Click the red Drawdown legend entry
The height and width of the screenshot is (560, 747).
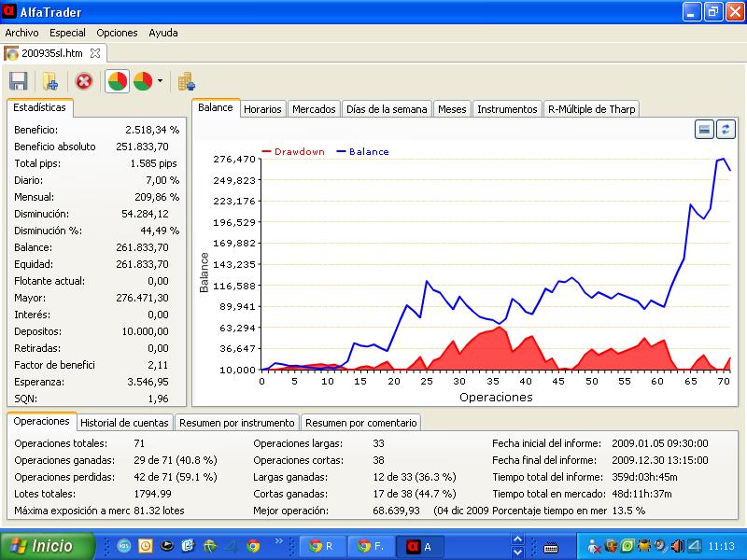tap(294, 151)
